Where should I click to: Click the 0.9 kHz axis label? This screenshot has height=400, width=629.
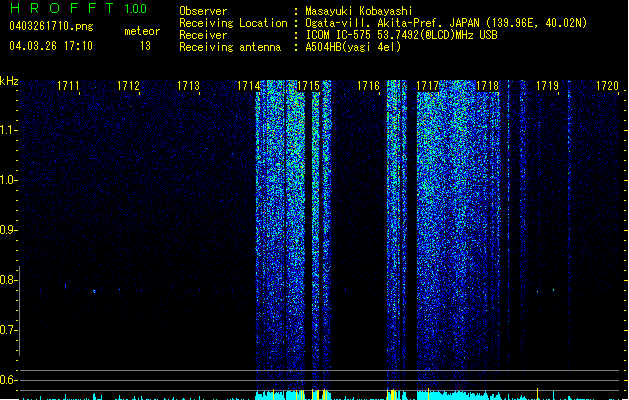pyautogui.click(x=8, y=230)
